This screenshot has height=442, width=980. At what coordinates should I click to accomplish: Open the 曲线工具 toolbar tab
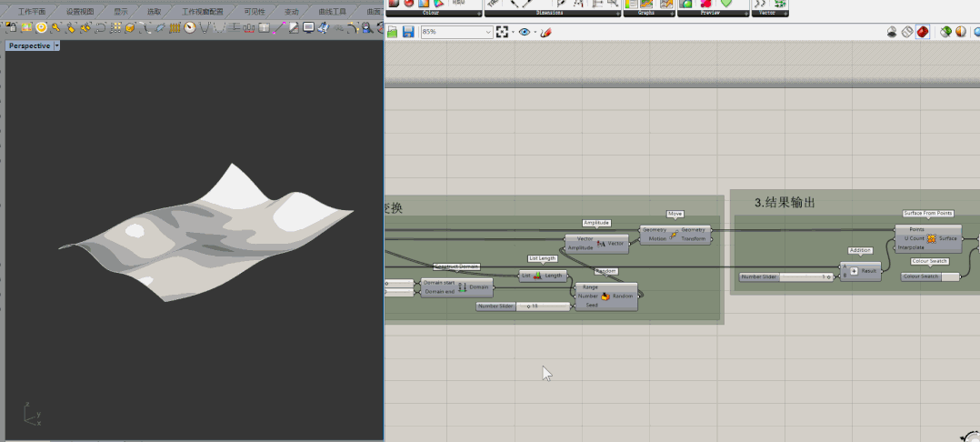333,11
